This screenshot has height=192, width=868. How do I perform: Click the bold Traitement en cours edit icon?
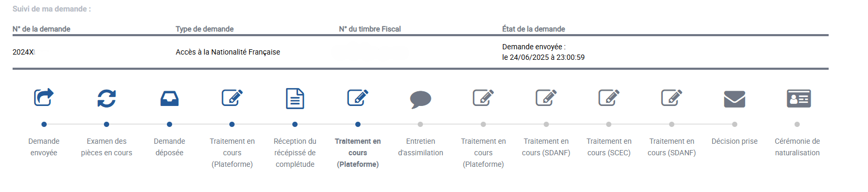click(x=358, y=98)
